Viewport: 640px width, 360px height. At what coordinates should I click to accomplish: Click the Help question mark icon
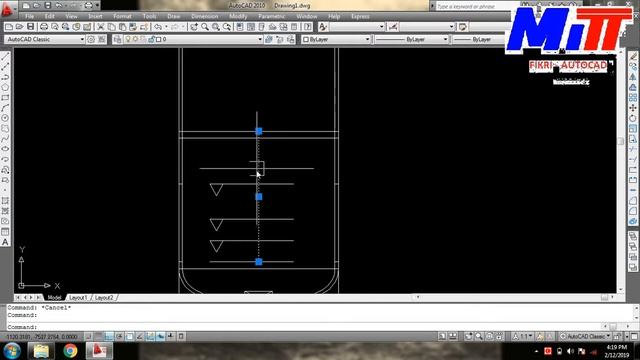(308, 27)
